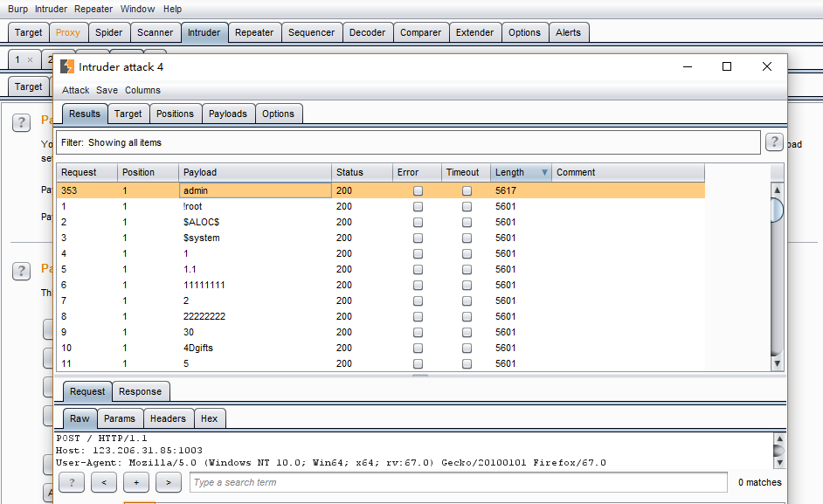This screenshot has height=504, width=823.
Task: Select the Raw view tab
Action: point(80,418)
